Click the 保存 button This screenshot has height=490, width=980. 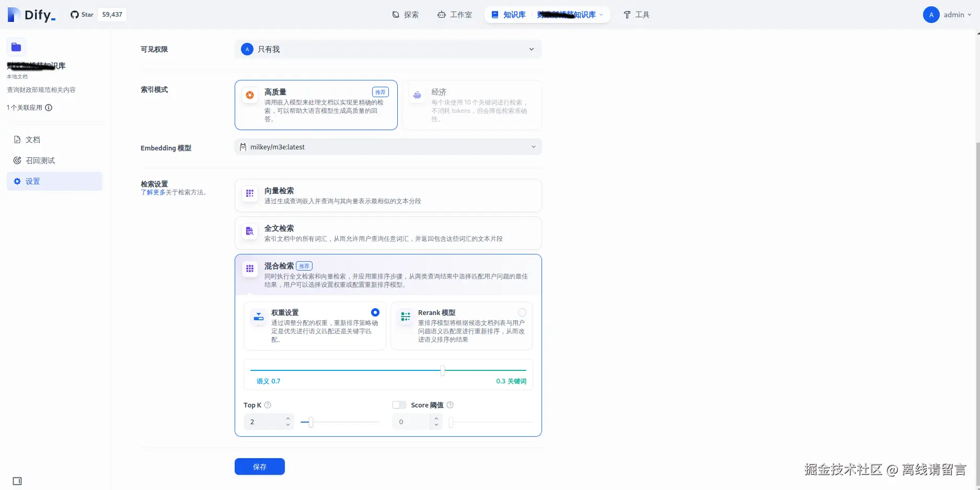click(x=260, y=466)
